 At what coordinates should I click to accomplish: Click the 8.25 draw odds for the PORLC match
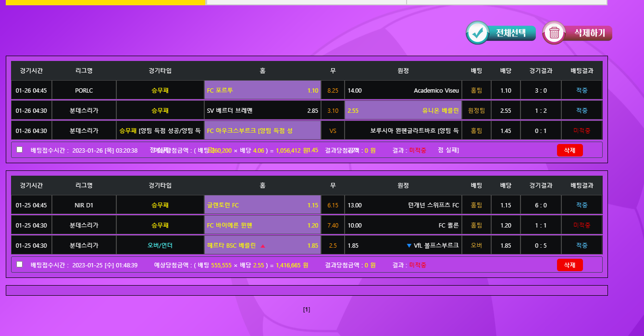(x=333, y=90)
